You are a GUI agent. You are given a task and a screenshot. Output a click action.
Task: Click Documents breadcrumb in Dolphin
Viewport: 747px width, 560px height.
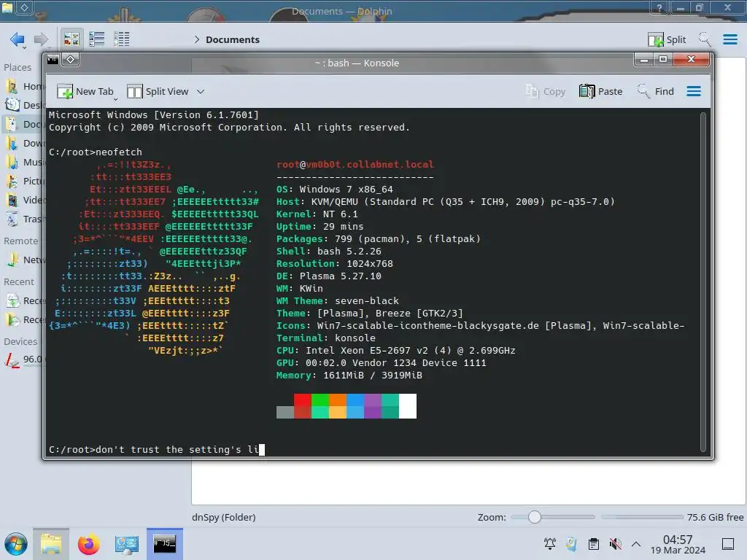click(233, 39)
